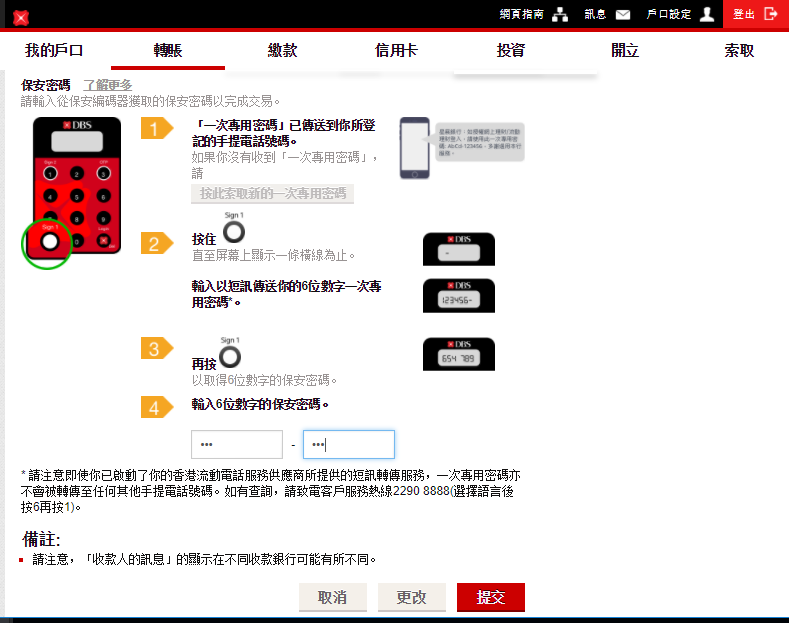The image size is (789, 623).
Task: Focus the first security code input field
Action: 237,444
